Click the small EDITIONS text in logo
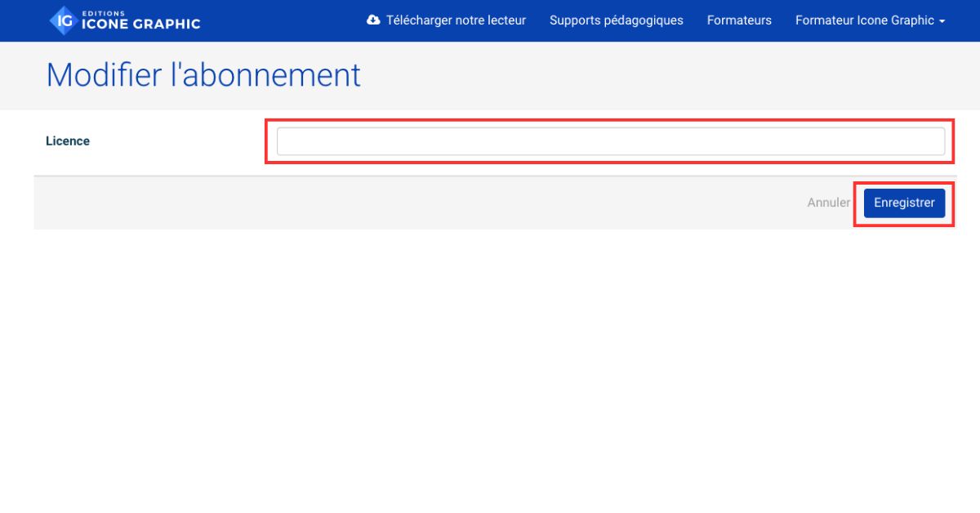Image resolution: width=980 pixels, height=513 pixels. pos(100,12)
